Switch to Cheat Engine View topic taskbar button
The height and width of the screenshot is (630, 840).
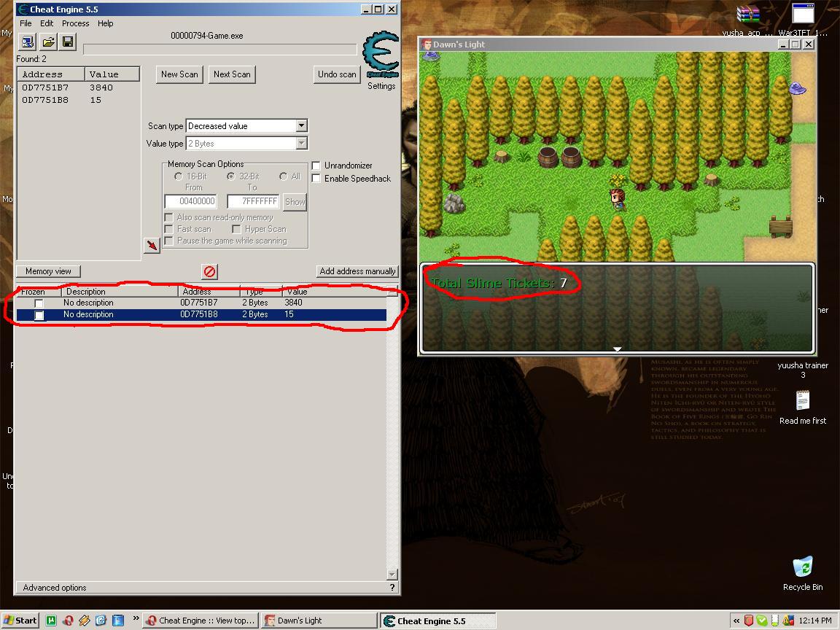pos(201,621)
